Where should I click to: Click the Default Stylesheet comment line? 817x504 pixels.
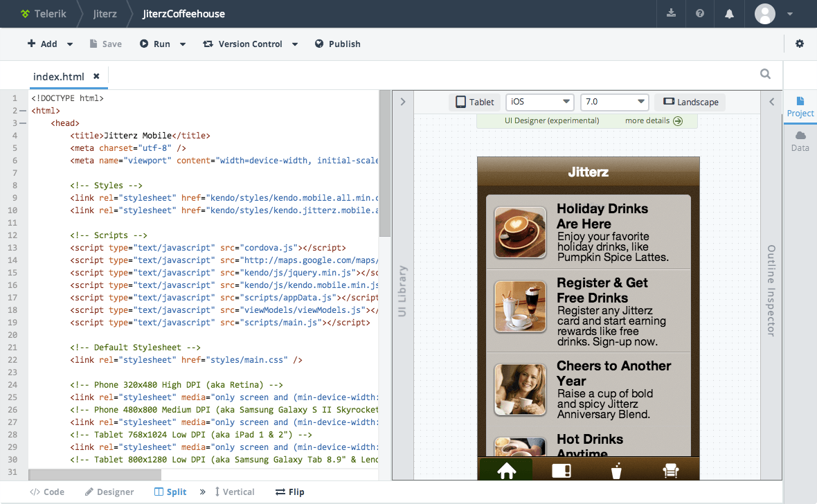click(x=136, y=347)
